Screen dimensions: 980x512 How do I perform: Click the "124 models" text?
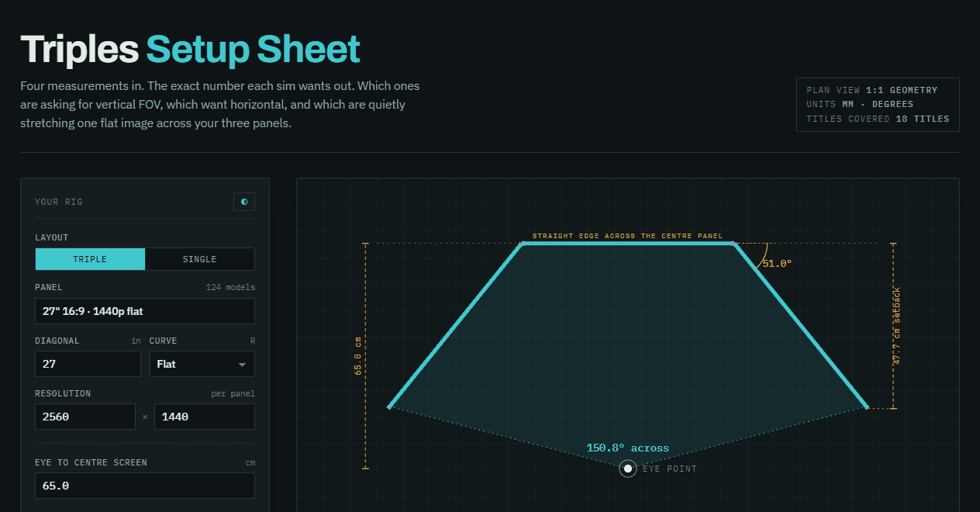coord(230,287)
